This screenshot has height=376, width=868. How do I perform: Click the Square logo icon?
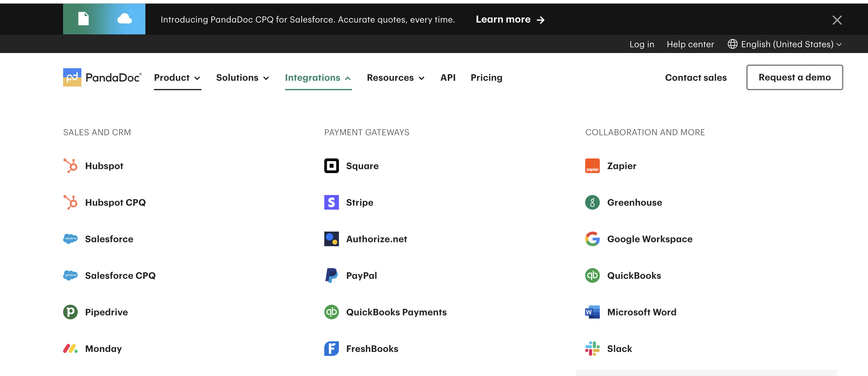click(332, 166)
